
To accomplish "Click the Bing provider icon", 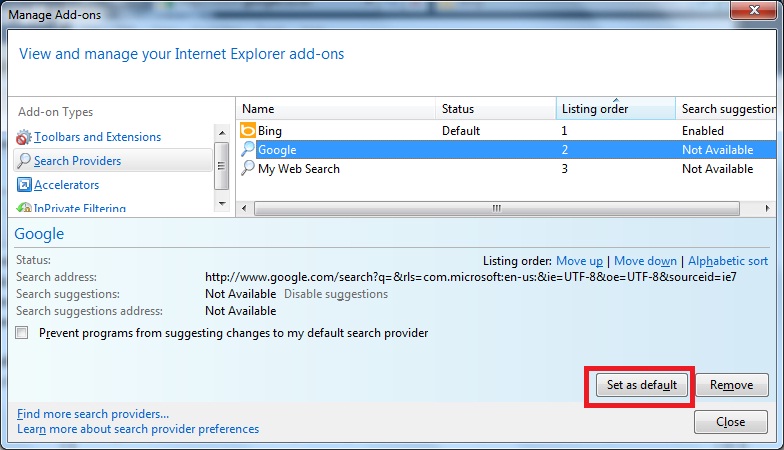I will 248,130.
